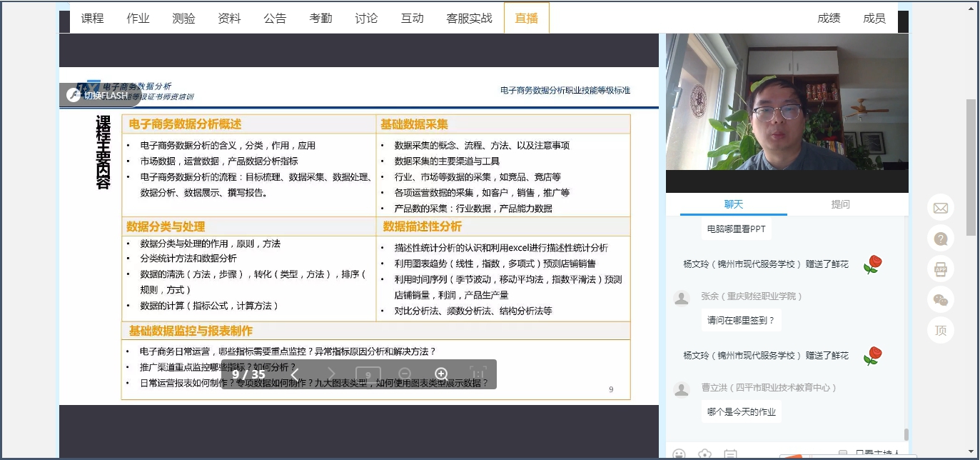The image size is (980, 460).
Task: Click the page scrollbar down arrow
Action: pyautogui.click(x=971, y=451)
